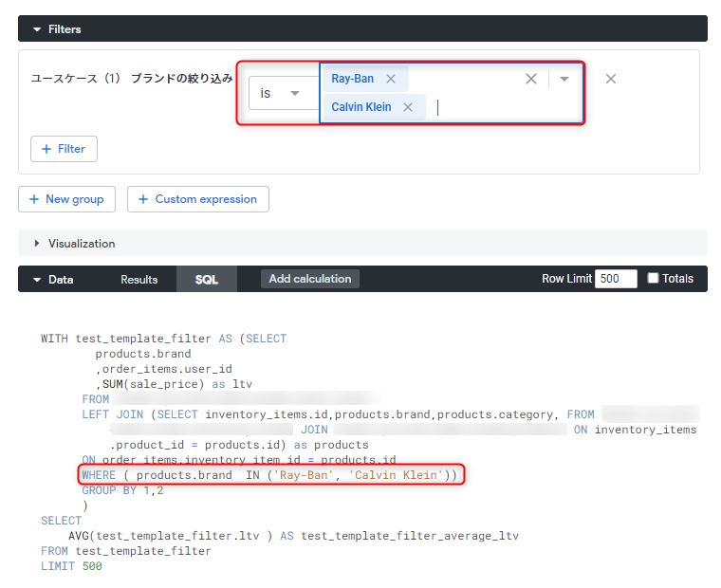Remove the Ray-Ban filter chip
The image size is (721, 588).
(391, 79)
